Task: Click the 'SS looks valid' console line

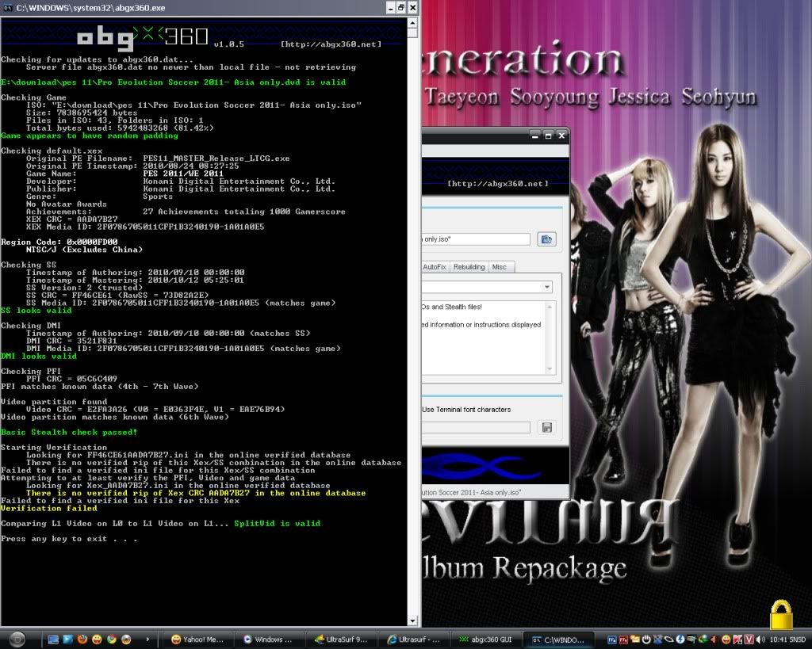Action: pos(36,311)
